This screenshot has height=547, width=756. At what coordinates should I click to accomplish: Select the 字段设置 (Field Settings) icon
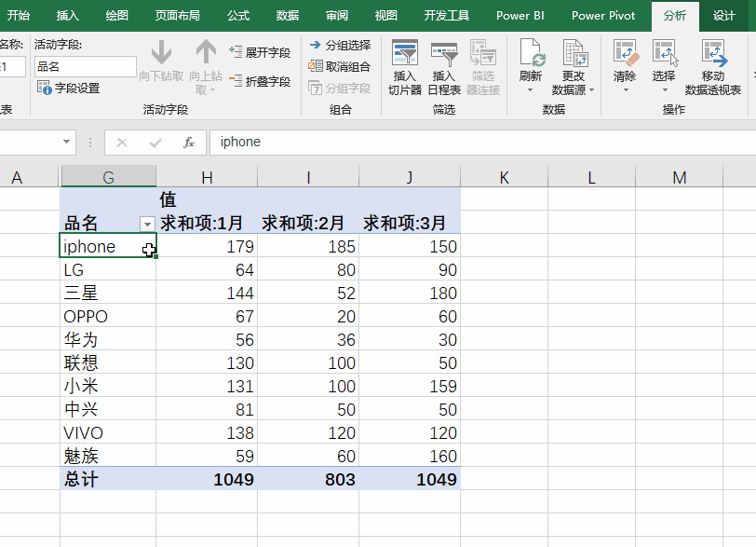point(46,88)
